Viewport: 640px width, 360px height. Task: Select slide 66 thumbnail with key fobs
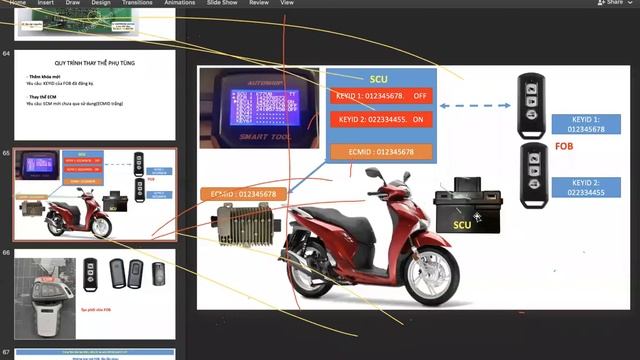[95, 294]
